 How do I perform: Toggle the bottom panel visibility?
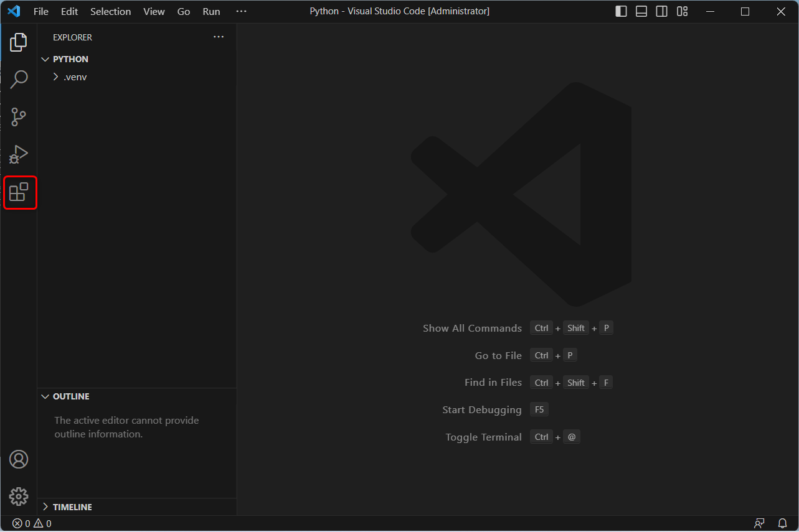tap(641, 11)
